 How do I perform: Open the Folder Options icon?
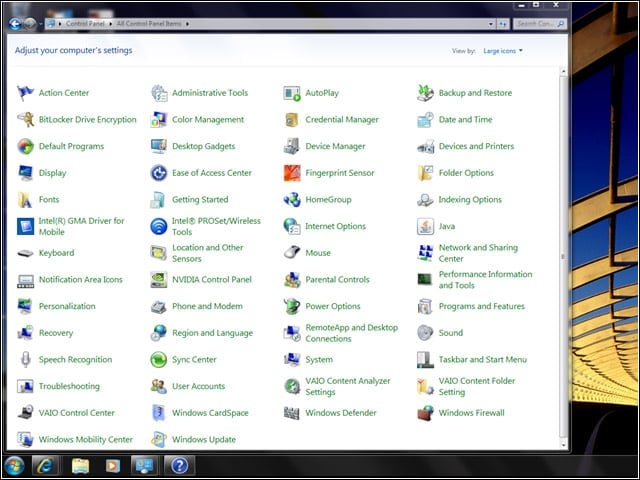click(x=425, y=173)
